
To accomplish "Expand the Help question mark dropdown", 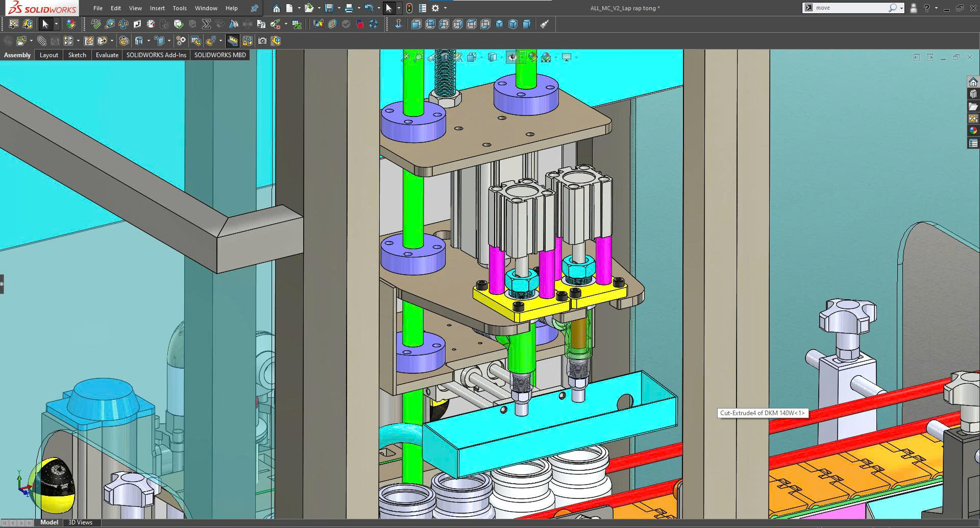I will (x=936, y=8).
